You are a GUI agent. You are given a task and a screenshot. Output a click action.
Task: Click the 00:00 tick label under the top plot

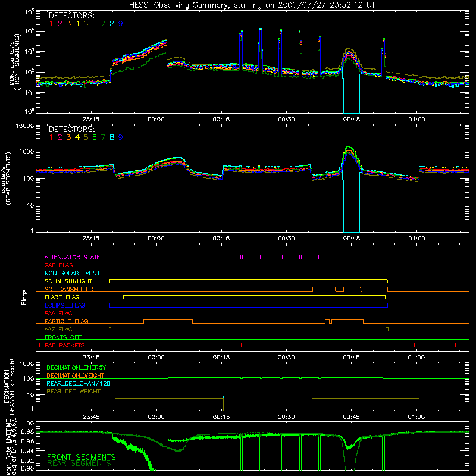point(156,120)
